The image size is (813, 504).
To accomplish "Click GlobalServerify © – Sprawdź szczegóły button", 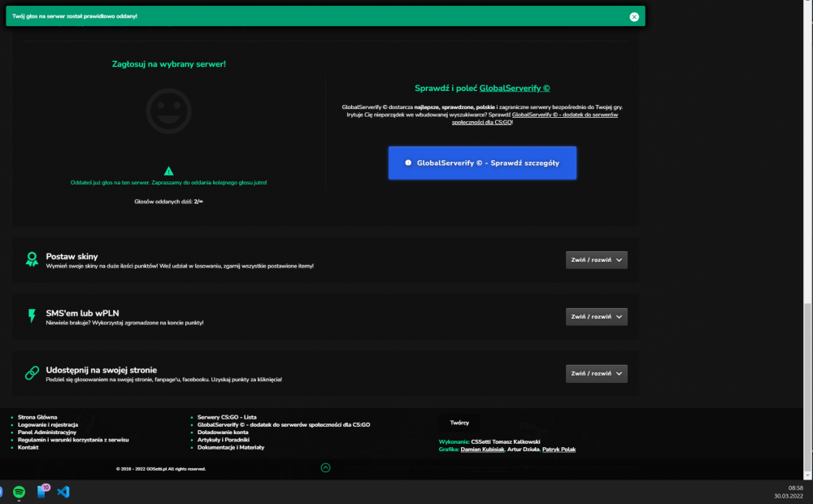I will pyautogui.click(x=482, y=163).
